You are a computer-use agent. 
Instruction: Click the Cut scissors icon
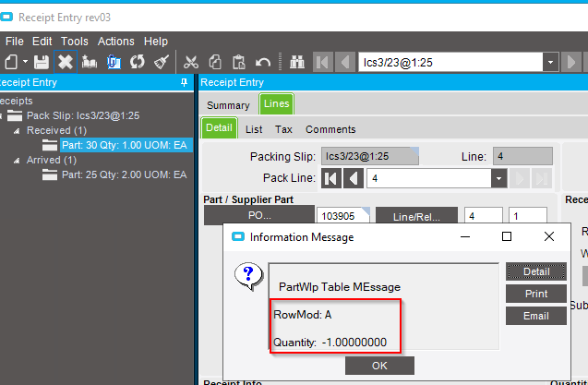click(x=191, y=62)
